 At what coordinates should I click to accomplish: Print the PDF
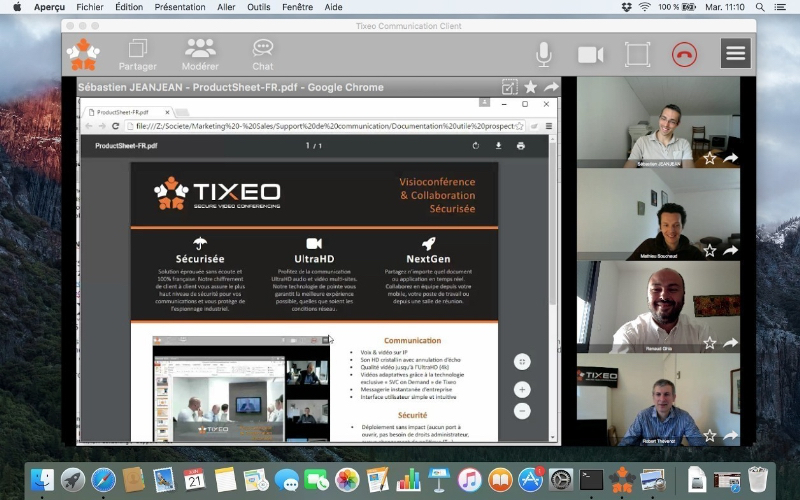[x=520, y=146]
